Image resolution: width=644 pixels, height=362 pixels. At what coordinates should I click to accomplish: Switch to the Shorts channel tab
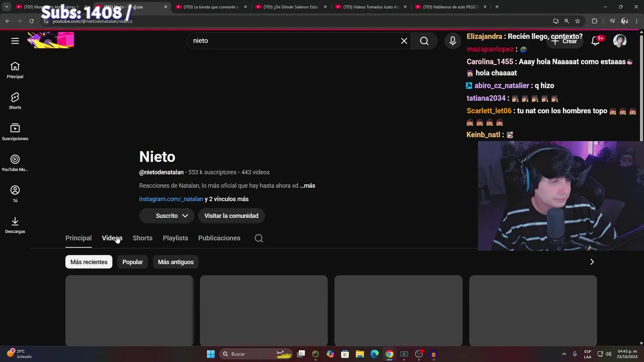[x=142, y=238]
